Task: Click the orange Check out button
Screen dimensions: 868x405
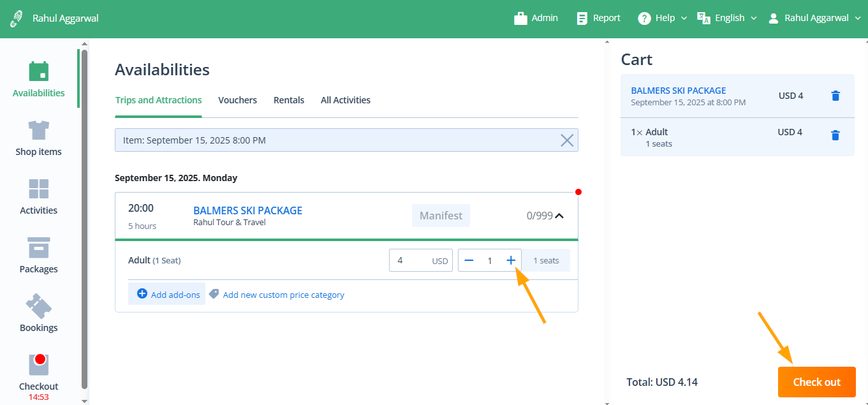Action: pos(816,382)
